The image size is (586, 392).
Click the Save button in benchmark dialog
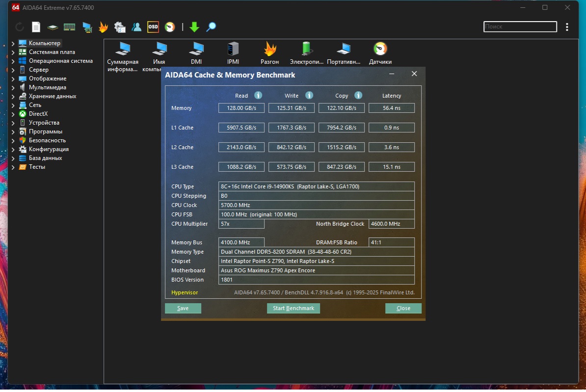pyautogui.click(x=183, y=308)
